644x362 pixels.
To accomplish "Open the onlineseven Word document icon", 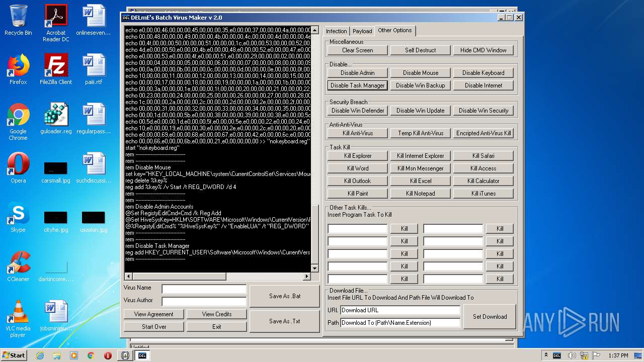I will (x=94, y=20).
